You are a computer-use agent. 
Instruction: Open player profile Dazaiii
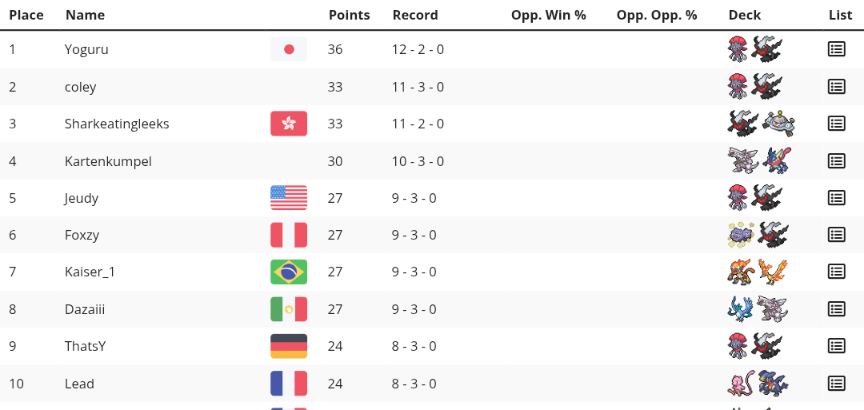(x=85, y=310)
